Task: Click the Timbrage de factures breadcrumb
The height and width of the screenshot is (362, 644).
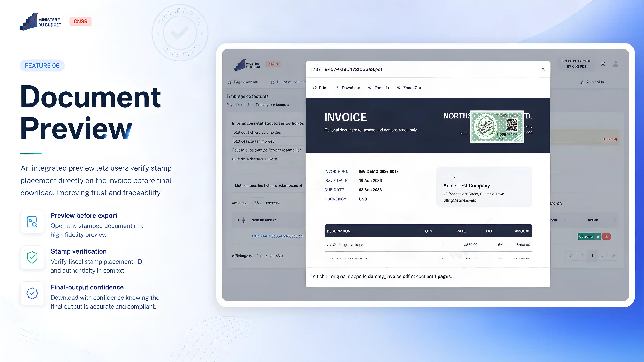Action: (272, 105)
